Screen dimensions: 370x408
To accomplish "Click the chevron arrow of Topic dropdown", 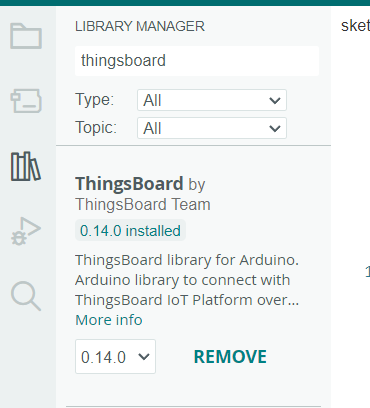I will click(x=275, y=128).
